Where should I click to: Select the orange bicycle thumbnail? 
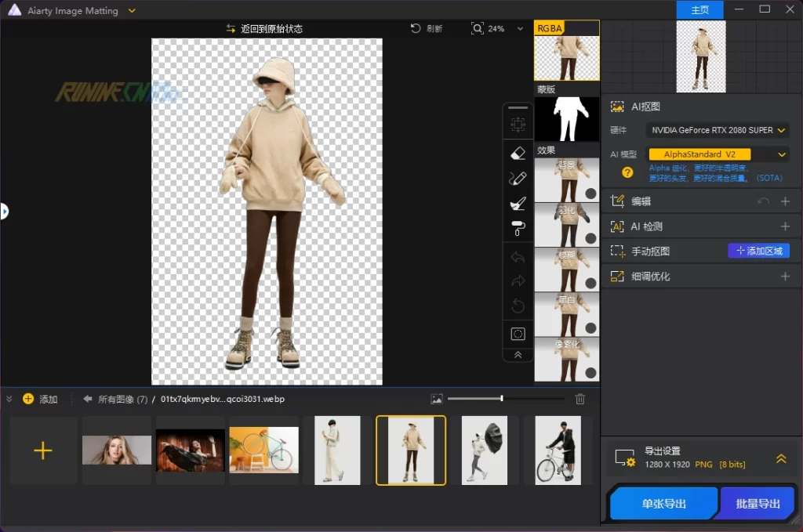pos(263,449)
